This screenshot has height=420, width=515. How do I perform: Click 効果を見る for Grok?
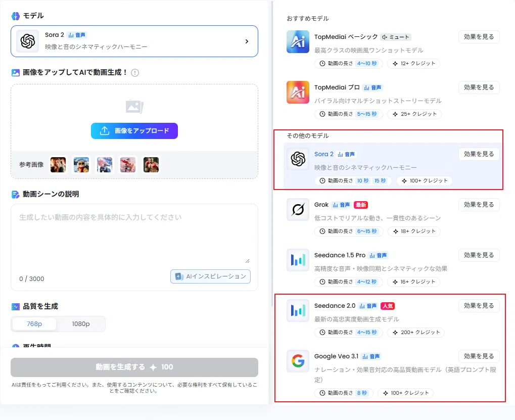pos(479,205)
